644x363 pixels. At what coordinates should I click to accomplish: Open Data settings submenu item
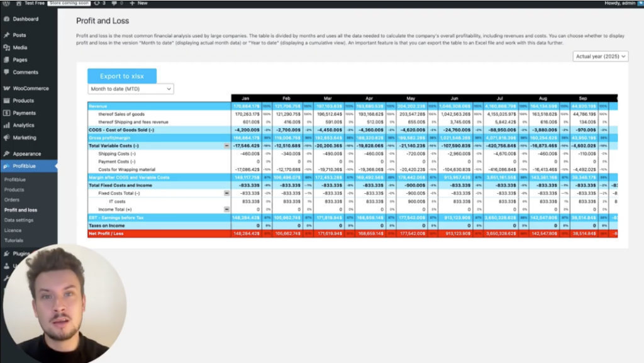(x=19, y=220)
